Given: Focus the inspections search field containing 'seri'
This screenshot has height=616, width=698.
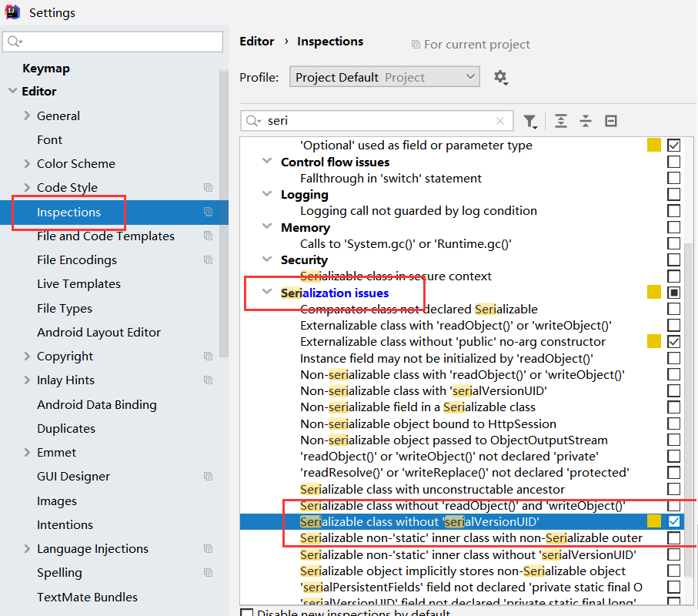Looking at the screenshot, I should [377, 121].
